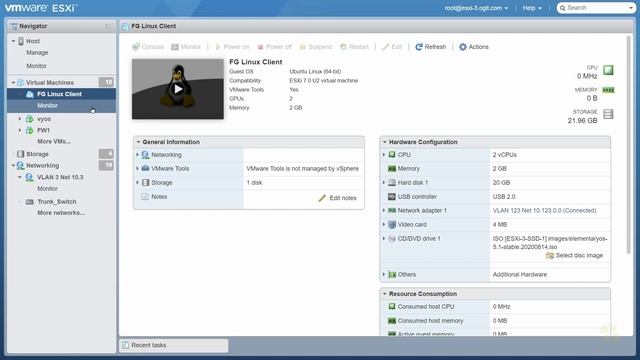
Task: Open the Console toolbar button
Action: (x=148, y=47)
